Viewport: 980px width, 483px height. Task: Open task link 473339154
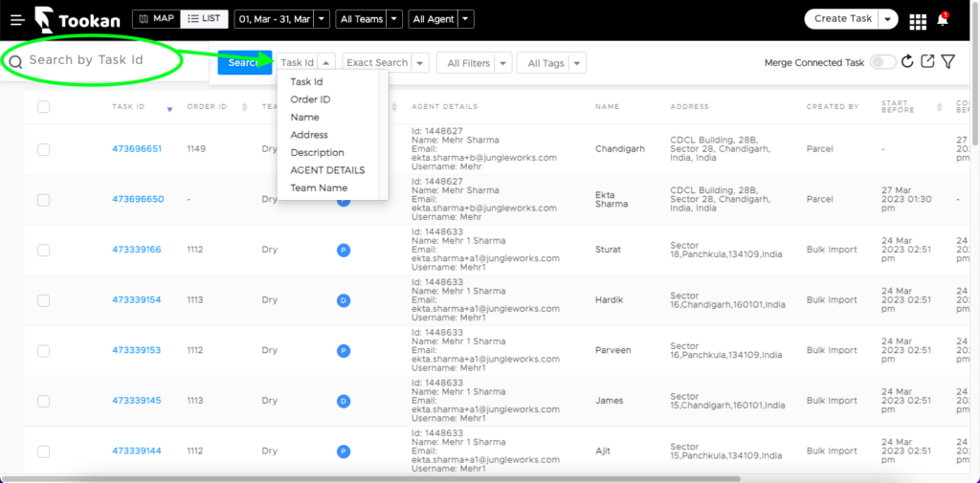136,300
